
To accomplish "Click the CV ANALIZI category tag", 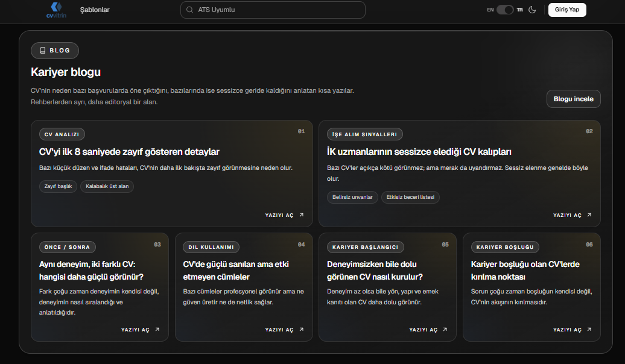I will [x=62, y=134].
